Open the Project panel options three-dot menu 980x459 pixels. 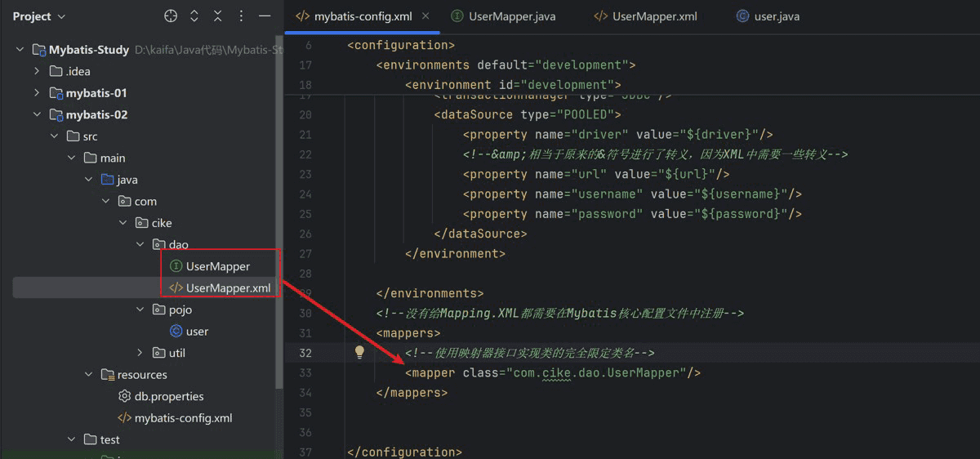(x=241, y=16)
